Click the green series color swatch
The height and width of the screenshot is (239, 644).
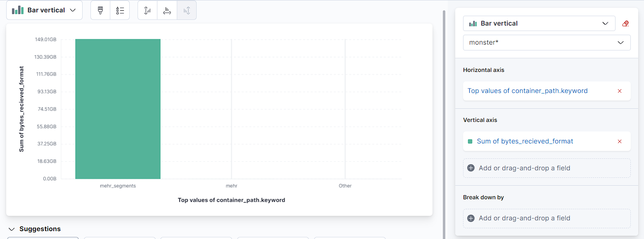(470, 141)
